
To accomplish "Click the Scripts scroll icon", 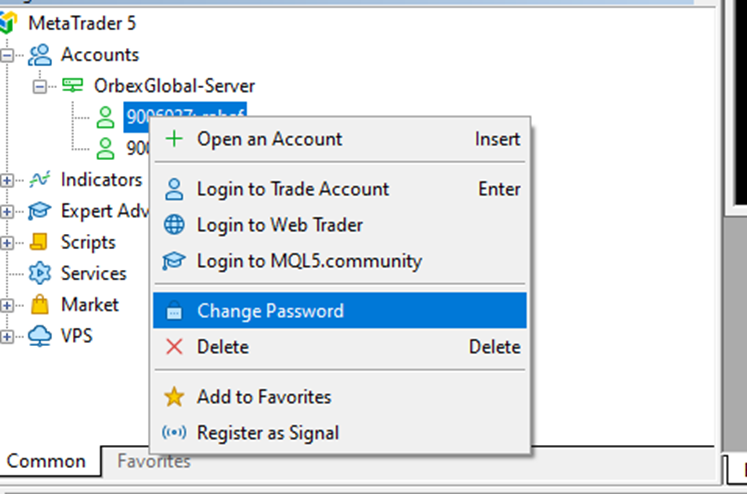I will click(x=39, y=242).
